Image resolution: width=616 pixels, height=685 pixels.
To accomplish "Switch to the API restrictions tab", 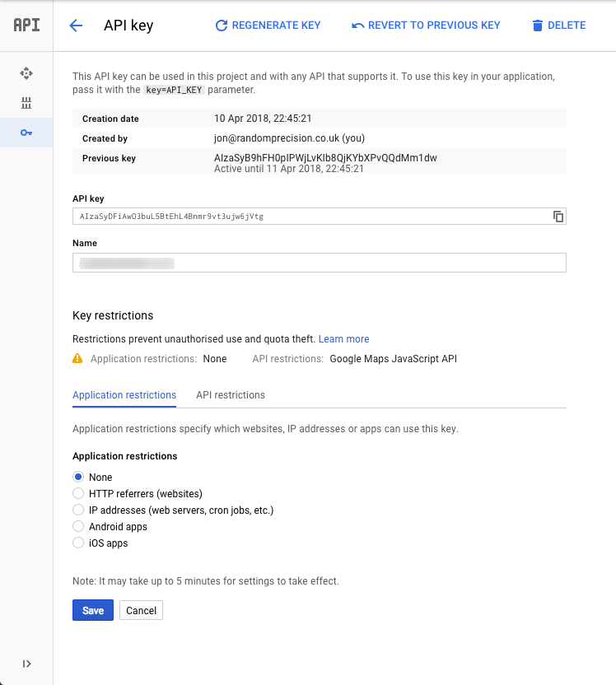I will [x=231, y=395].
